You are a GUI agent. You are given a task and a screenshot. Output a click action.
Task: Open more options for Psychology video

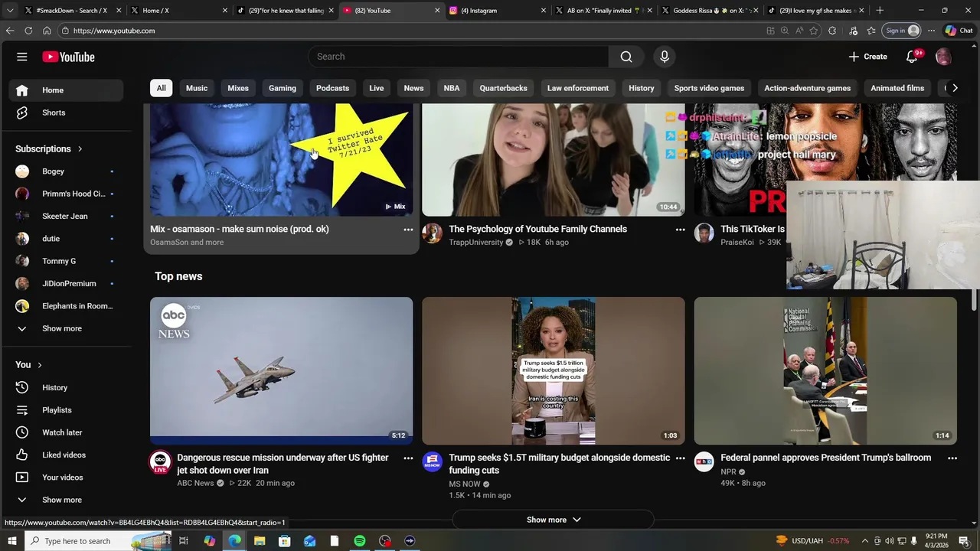(x=680, y=230)
